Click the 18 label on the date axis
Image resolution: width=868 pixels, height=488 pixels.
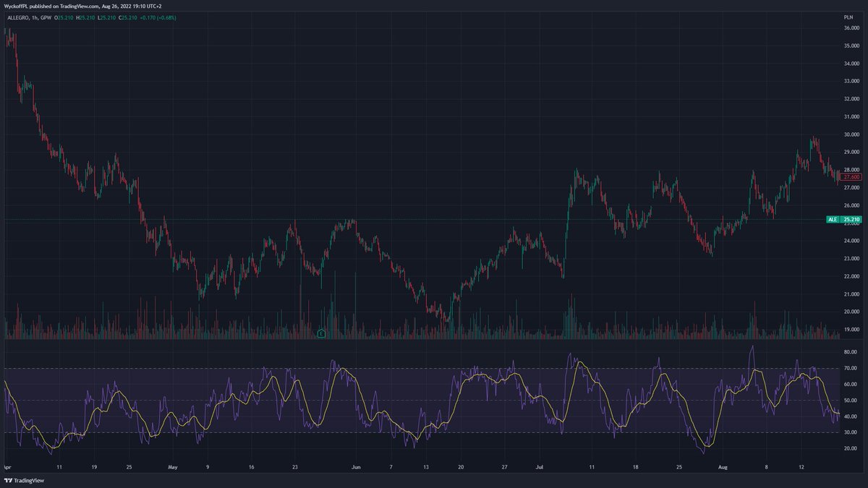(635, 467)
